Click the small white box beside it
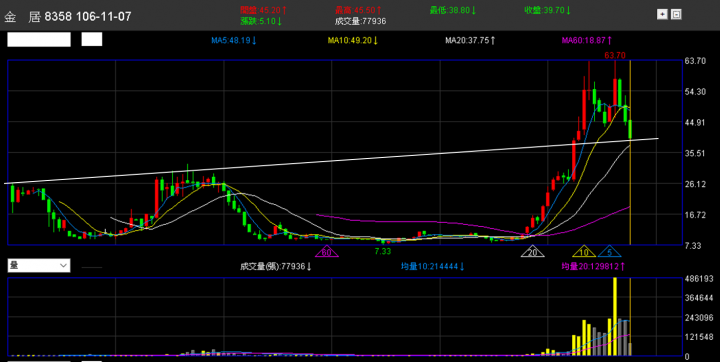This screenshot has width=720, height=362. 92,40
